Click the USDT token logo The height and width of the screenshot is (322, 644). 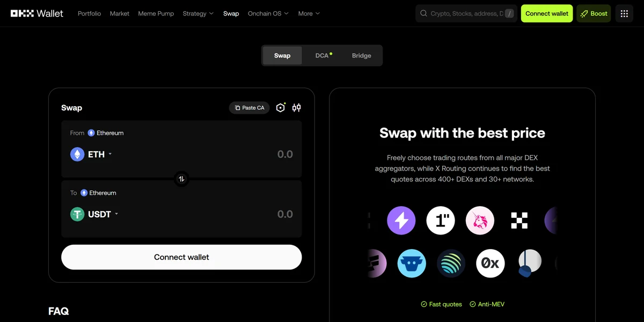77,214
